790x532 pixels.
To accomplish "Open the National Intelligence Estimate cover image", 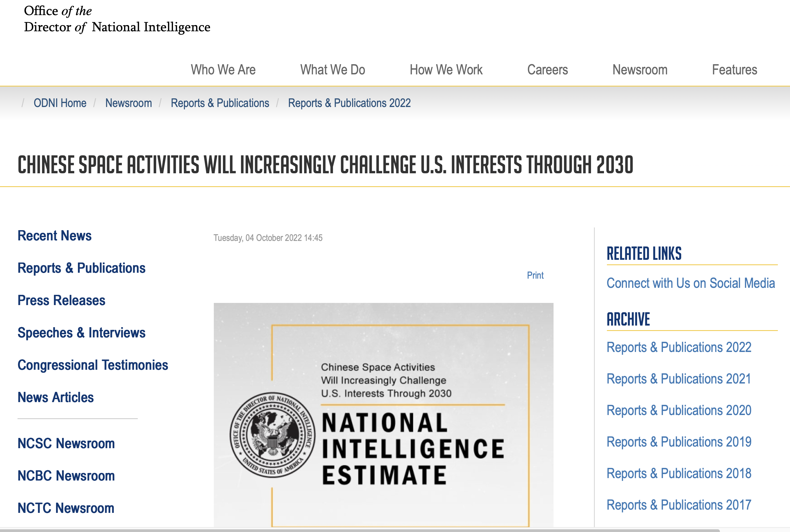I will click(383, 415).
